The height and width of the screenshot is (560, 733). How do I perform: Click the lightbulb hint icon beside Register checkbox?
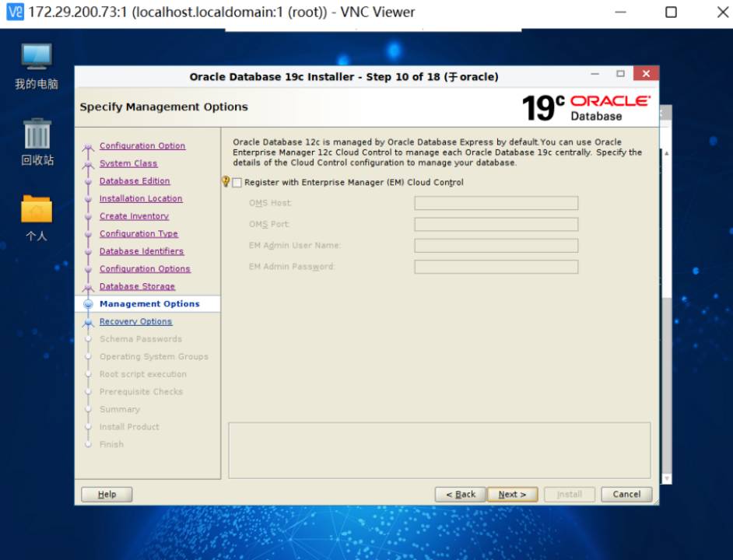pos(226,181)
